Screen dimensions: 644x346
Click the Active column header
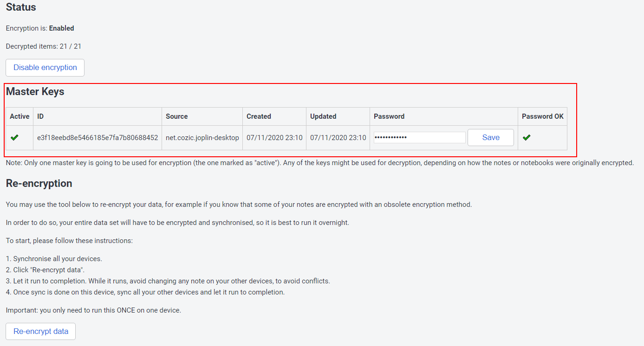coord(20,116)
